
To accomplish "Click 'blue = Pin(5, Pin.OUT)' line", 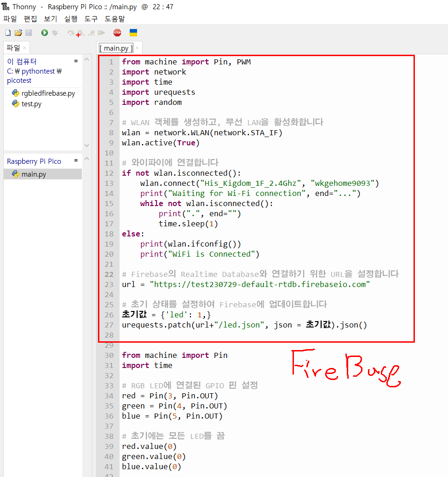I will (x=172, y=416).
